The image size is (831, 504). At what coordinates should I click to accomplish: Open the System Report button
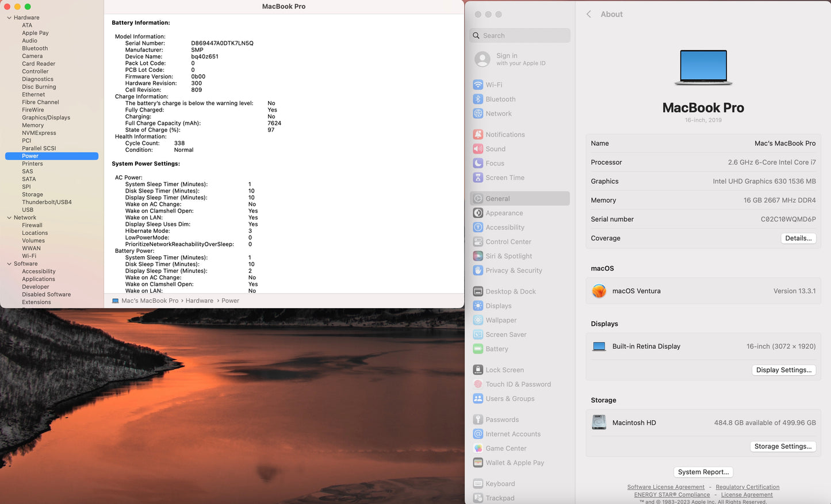[x=703, y=472]
